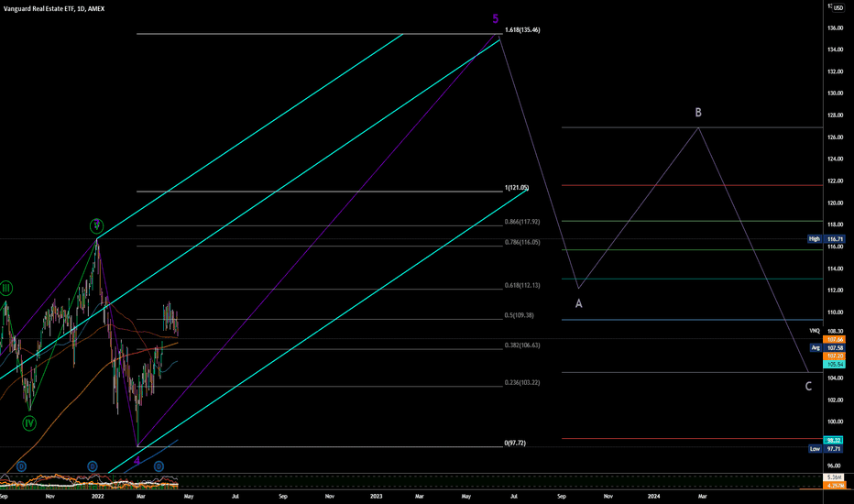Click the cyan 98.22 price tag
The width and height of the screenshot is (854, 504).
(835, 440)
